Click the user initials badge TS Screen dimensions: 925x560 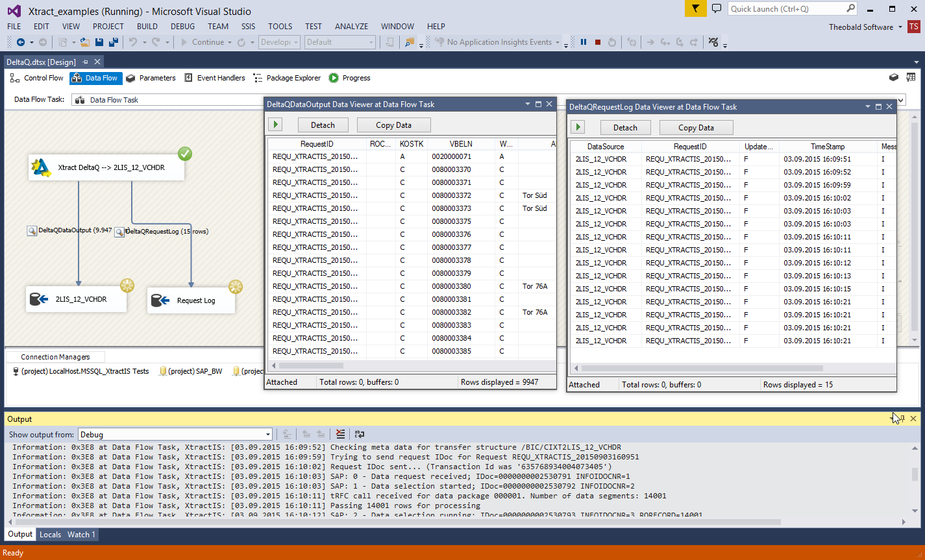click(x=913, y=27)
